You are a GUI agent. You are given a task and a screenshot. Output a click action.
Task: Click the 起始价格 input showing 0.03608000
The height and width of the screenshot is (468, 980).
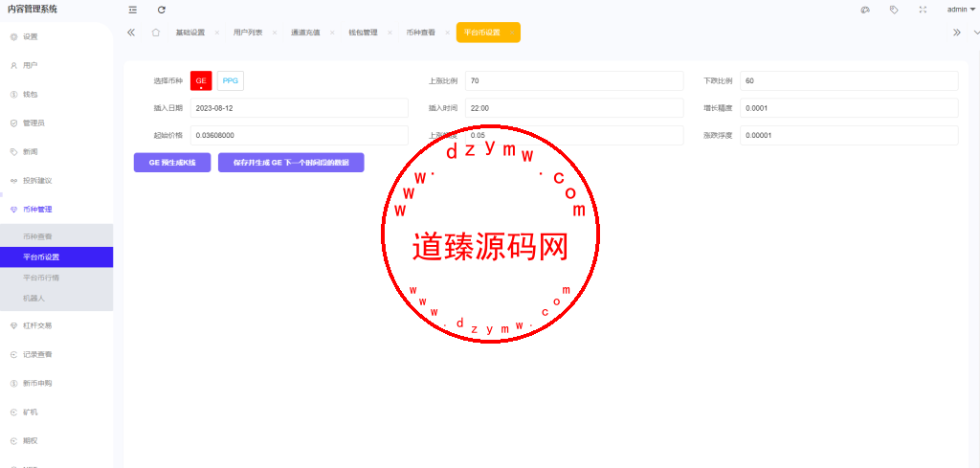(300, 135)
